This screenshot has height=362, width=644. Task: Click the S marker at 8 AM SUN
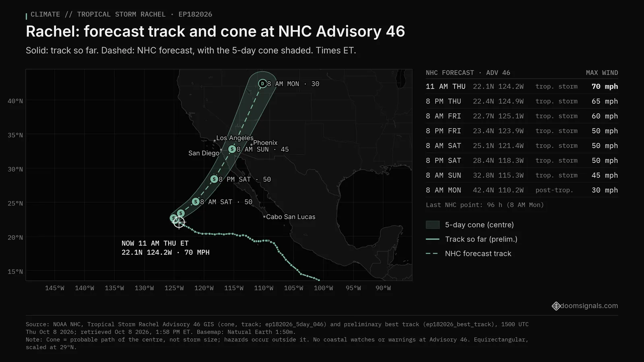click(232, 149)
